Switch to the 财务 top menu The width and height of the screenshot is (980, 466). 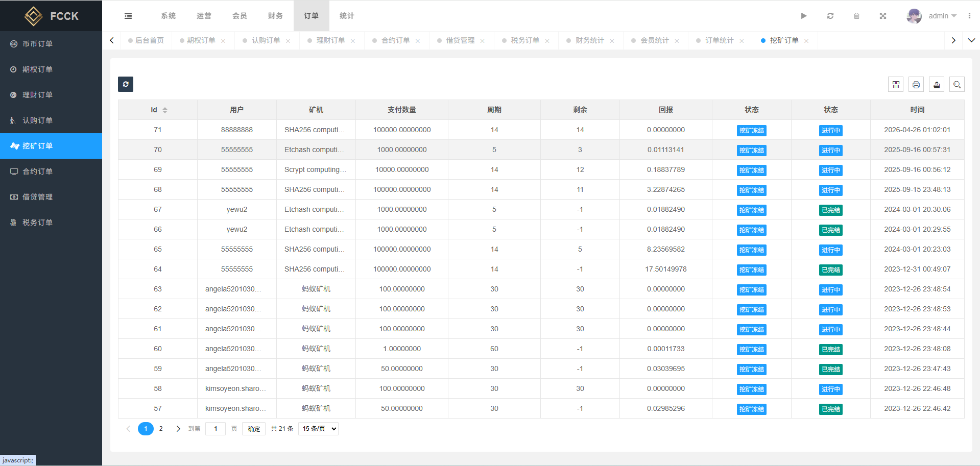pyautogui.click(x=275, y=16)
